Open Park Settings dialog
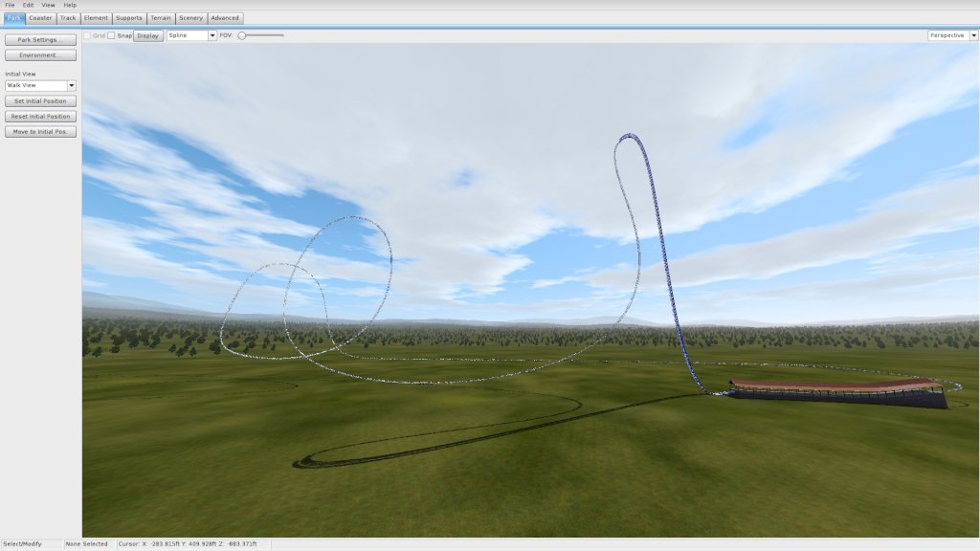 click(40, 40)
